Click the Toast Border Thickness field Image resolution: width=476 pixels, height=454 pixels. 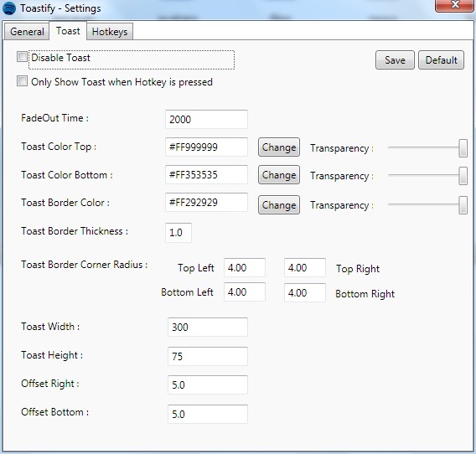[x=178, y=233]
